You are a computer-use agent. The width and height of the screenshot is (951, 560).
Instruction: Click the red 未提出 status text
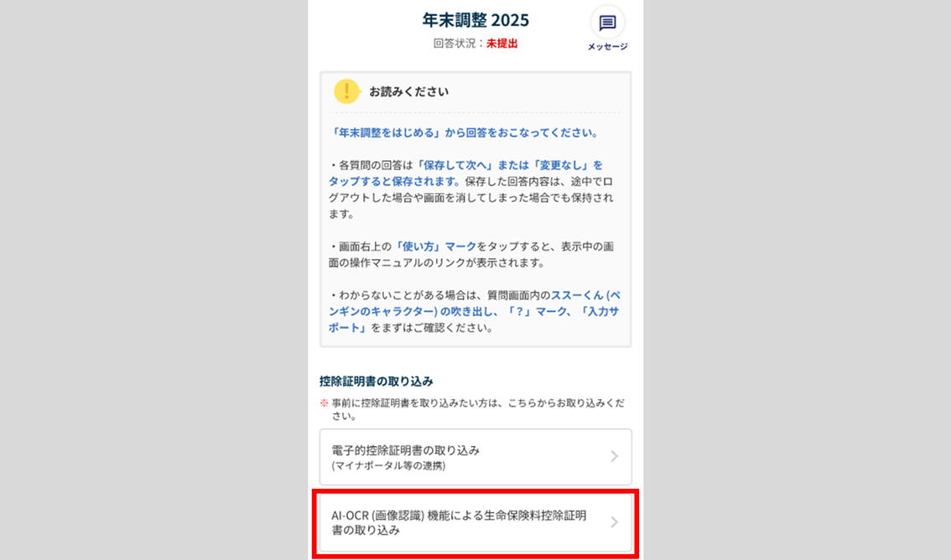[x=502, y=44]
